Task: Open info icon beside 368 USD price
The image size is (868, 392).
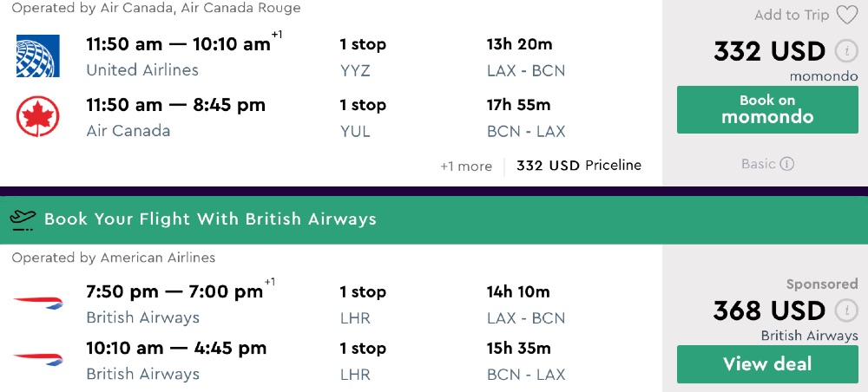Action: 846,310
